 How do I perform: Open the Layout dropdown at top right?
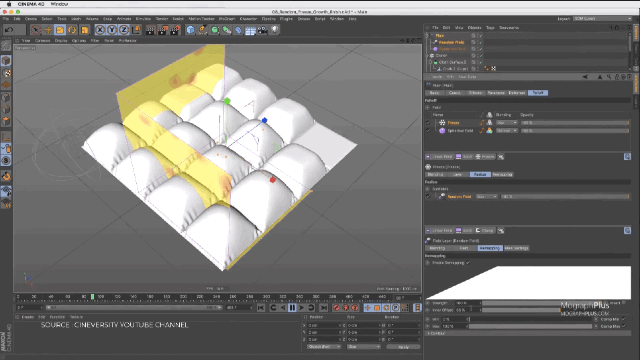(602, 19)
